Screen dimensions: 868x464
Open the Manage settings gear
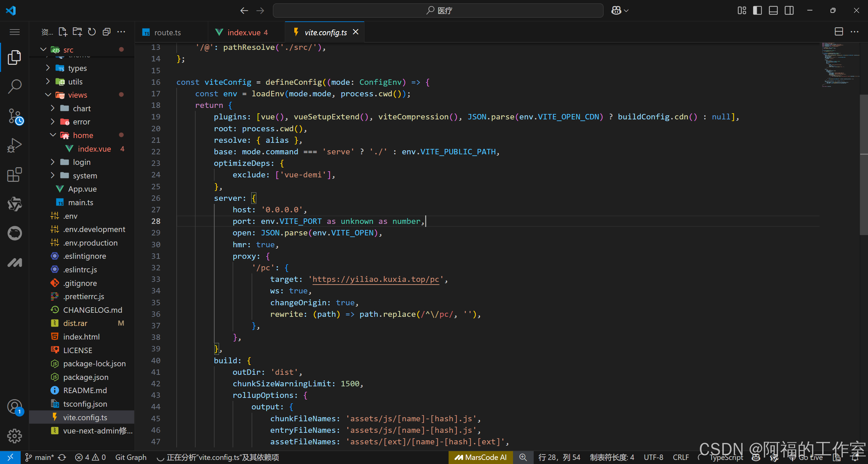point(14,436)
